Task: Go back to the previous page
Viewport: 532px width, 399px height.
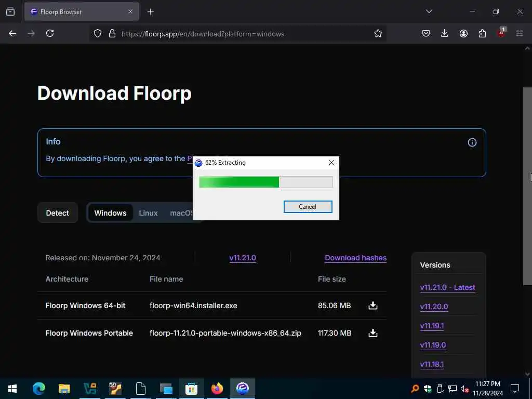Action: pos(12,33)
